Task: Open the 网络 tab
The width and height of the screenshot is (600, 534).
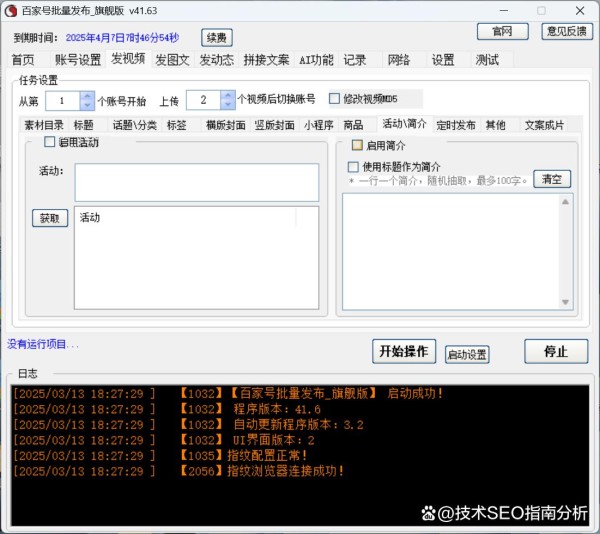Action: tap(399, 60)
